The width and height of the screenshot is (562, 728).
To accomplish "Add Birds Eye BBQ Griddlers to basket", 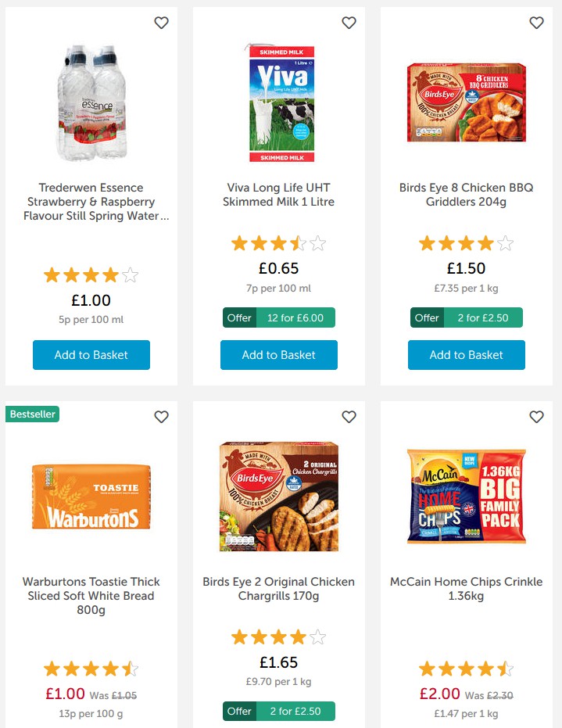I will click(x=467, y=355).
